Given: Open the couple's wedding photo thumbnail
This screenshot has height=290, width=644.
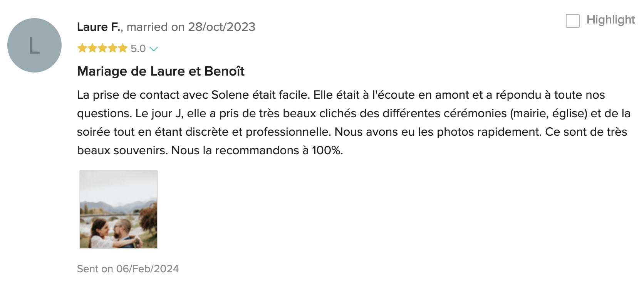Looking at the screenshot, I should click(x=119, y=209).
